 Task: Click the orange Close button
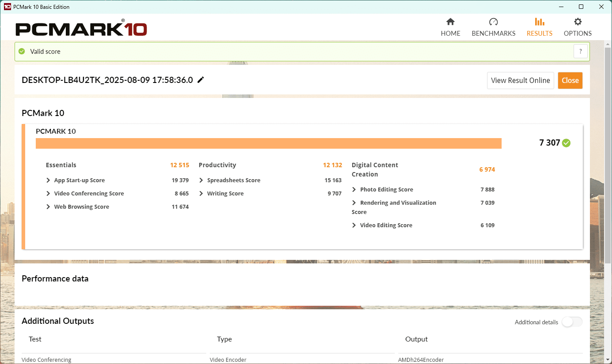click(570, 80)
